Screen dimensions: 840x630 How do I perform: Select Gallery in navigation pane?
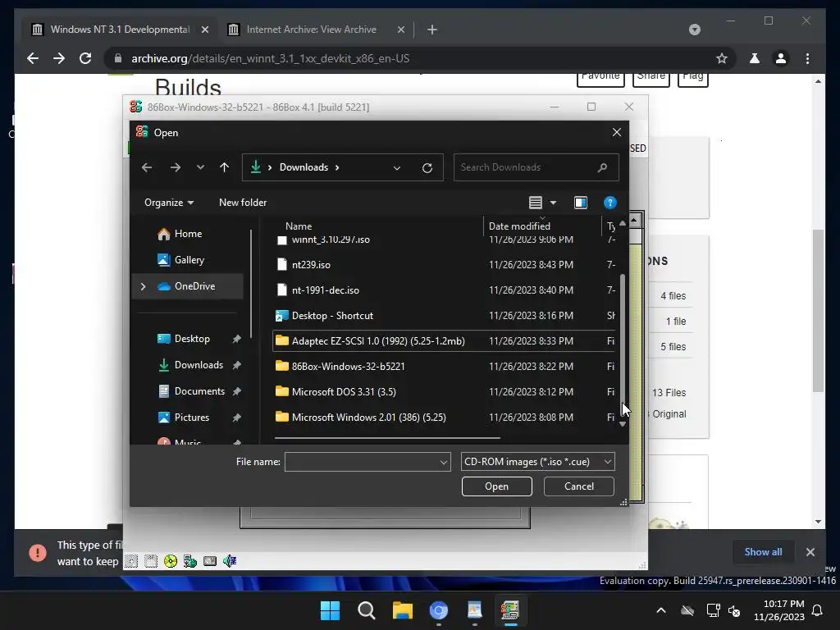[189, 260]
